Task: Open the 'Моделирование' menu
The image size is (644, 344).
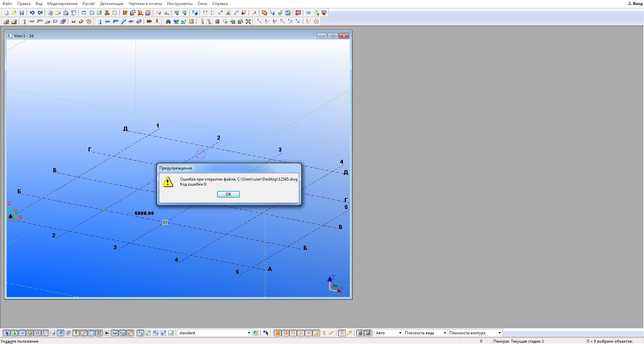Action: [x=62, y=4]
